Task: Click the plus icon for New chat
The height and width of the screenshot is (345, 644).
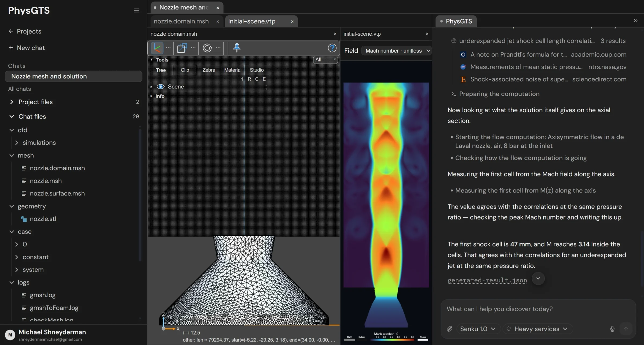Action: [x=11, y=47]
